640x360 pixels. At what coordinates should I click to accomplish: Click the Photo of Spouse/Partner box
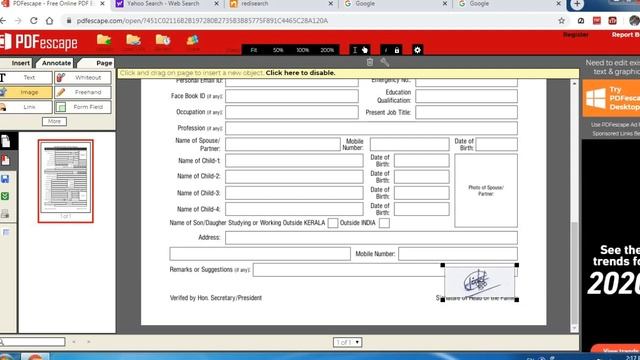486,191
